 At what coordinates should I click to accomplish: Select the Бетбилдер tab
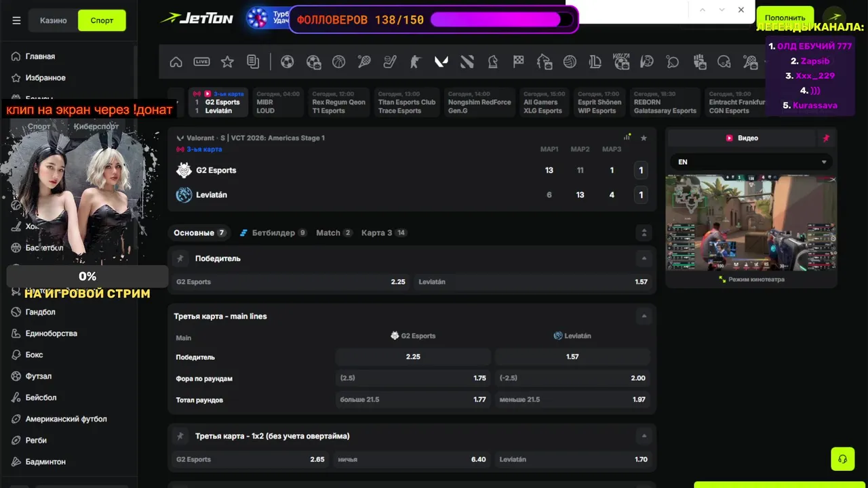[273, 232]
